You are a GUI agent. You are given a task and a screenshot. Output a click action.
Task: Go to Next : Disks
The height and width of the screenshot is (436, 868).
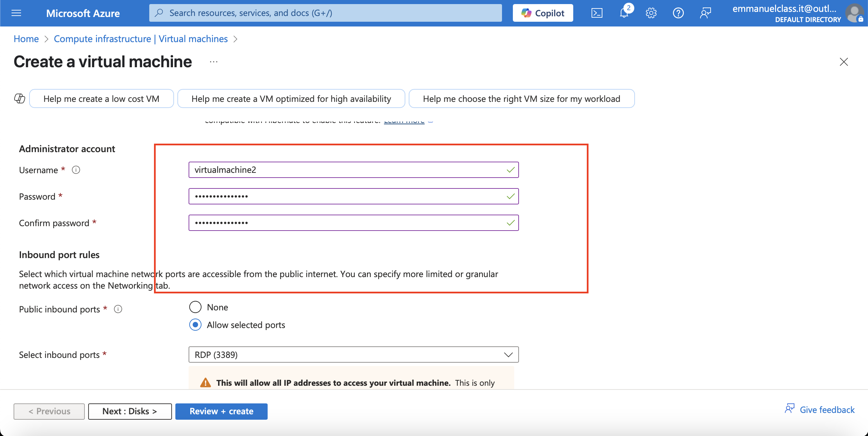point(130,411)
